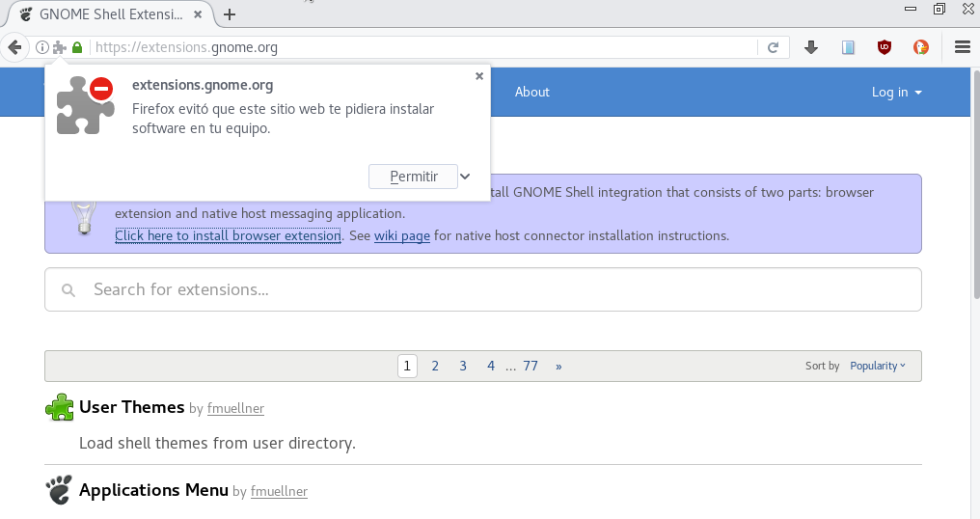
Task: Open the Firefox hamburger menu
Action: click(x=963, y=47)
